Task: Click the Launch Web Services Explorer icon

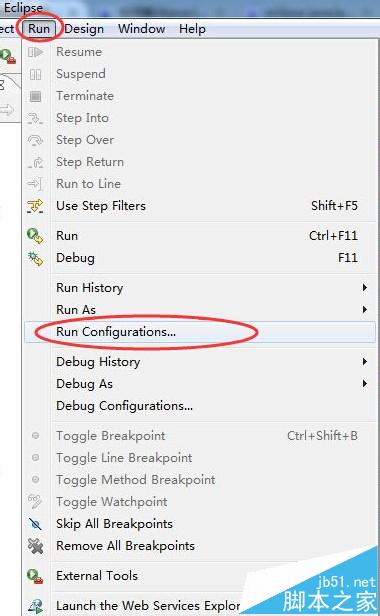Action: 35,606
